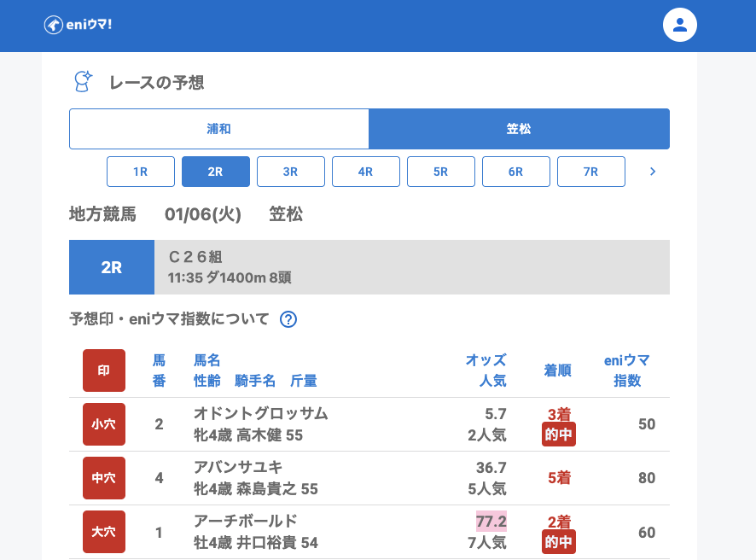
Task: Select race 1R button
Action: click(141, 172)
